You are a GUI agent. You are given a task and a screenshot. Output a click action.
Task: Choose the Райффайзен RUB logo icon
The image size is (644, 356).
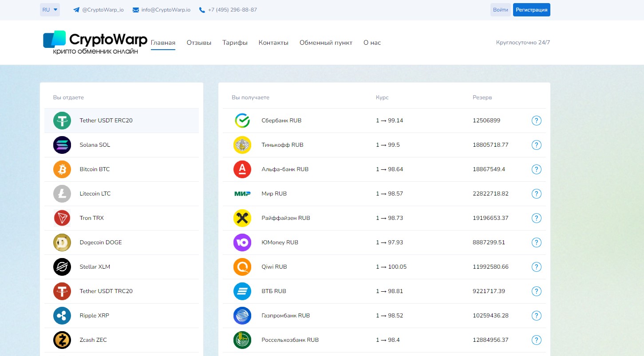(x=242, y=218)
